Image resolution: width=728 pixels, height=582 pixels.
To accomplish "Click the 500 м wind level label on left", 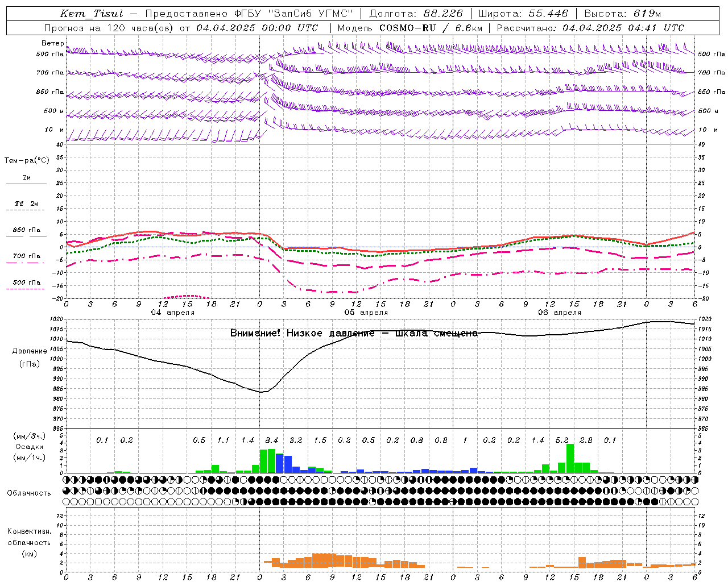I will [54, 111].
